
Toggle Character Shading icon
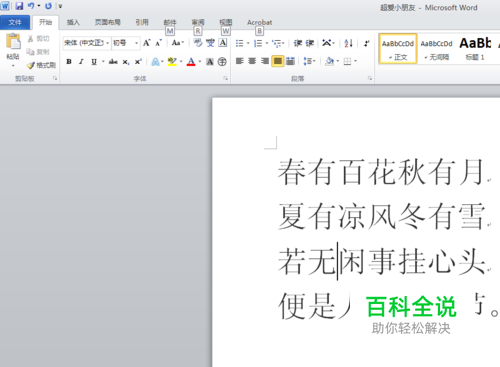[210, 62]
